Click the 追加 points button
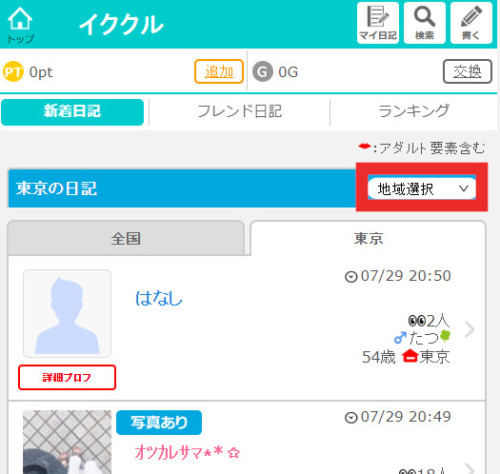 pyautogui.click(x=219, y=71)
